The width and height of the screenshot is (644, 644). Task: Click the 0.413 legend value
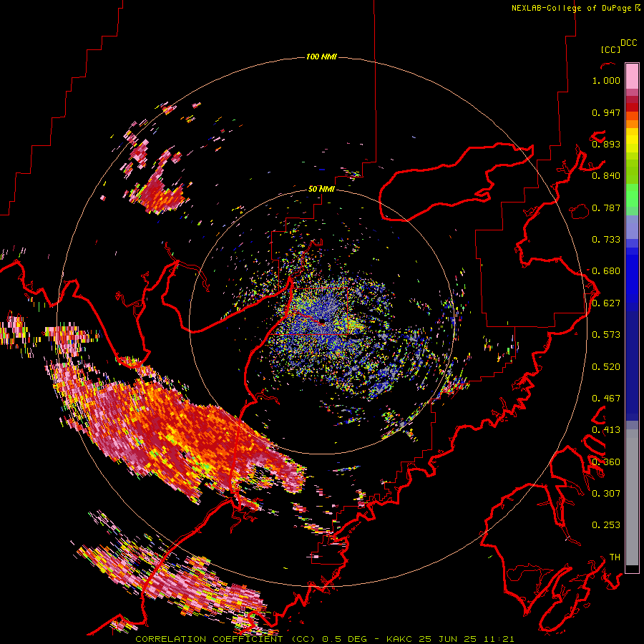point(606,430)
